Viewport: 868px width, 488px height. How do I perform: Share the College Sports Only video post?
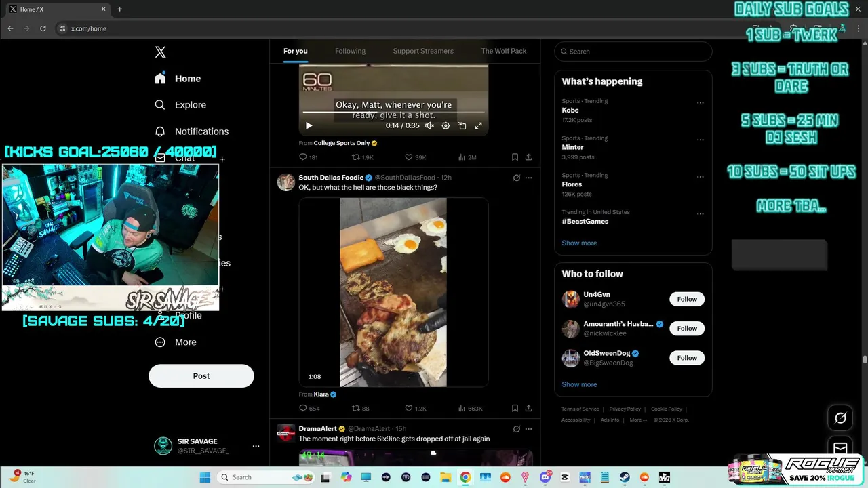coord(528,157)
